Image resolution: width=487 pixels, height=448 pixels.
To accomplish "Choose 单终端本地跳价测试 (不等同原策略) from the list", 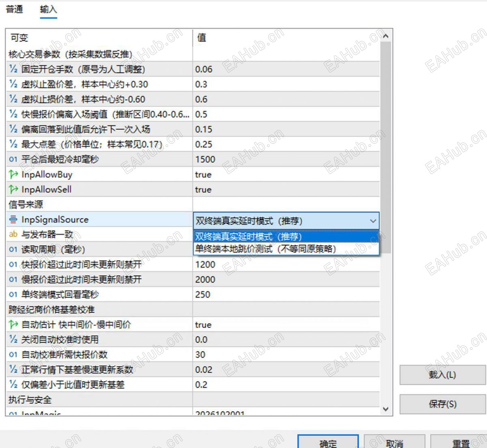I will 286,249.
